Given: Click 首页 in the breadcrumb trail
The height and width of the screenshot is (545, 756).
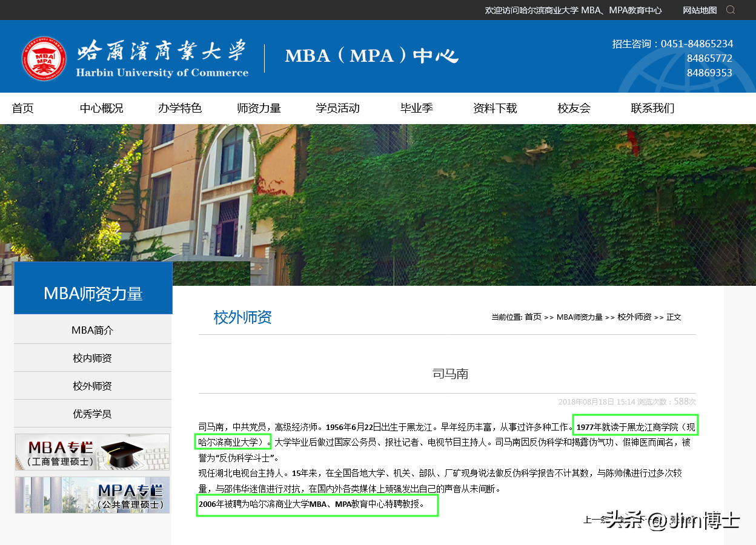Looking at the screenshot, I should (x=533, y=317).
